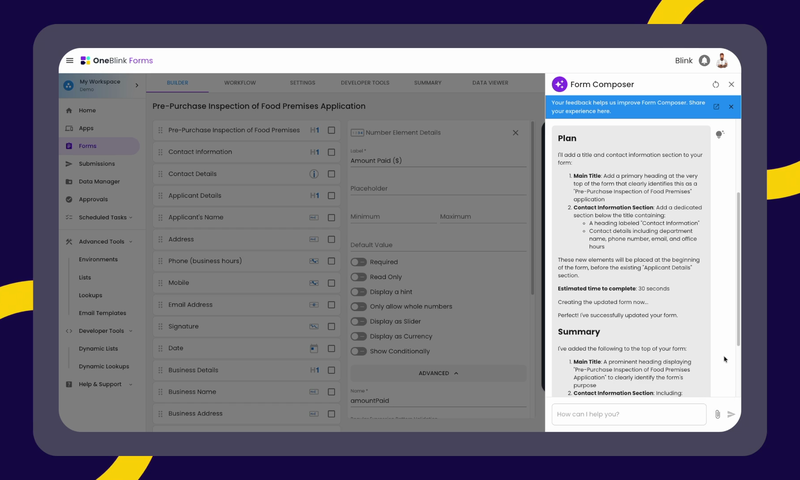Click the Data Manager sidebar icon
This screenshot has height=480, width=800.
coord(69,182)
